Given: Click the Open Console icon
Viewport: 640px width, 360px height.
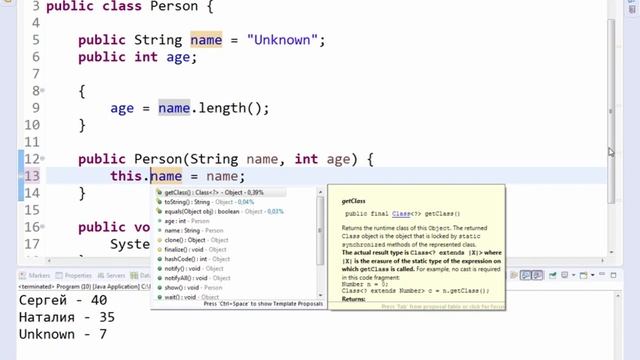Looking at the screenshot, I should [x=584, y=276].
